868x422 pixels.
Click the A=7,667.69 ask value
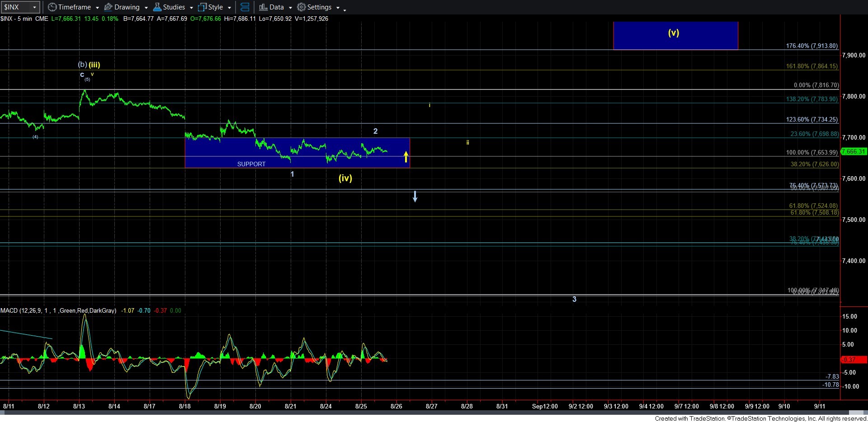point(172,19)
